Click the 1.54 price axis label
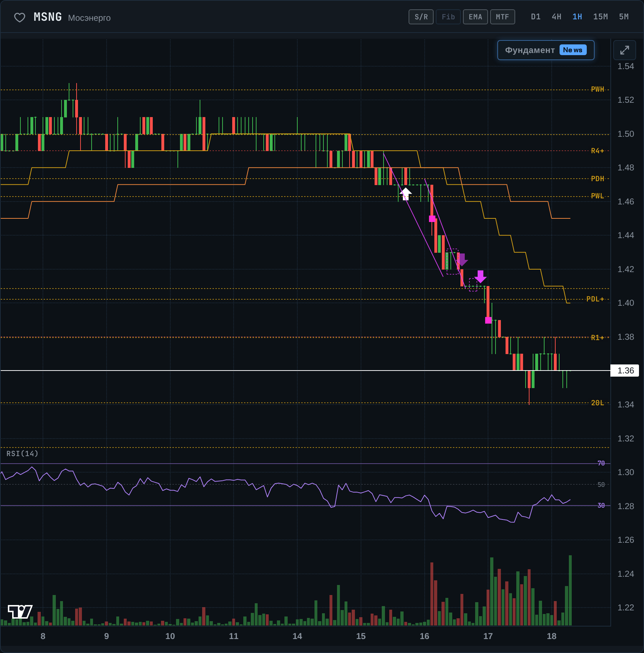Viewport: 644px width, 653px height. pyautogui.click(x=626, y=66)
